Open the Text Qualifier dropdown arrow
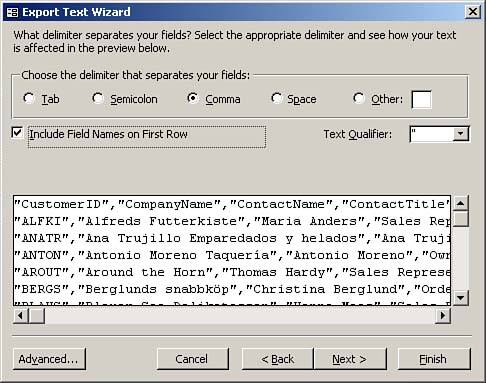Image resolution: width=486 pixels, height=383 pixels. point(460,134)
